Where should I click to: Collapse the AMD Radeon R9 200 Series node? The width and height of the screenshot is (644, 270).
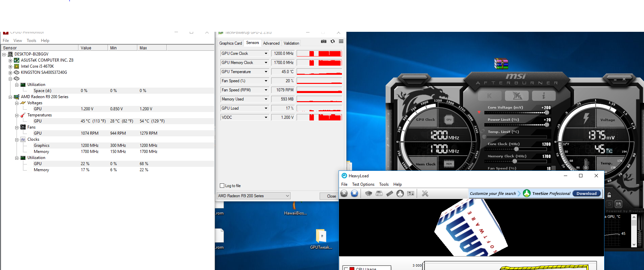[10, 97]
